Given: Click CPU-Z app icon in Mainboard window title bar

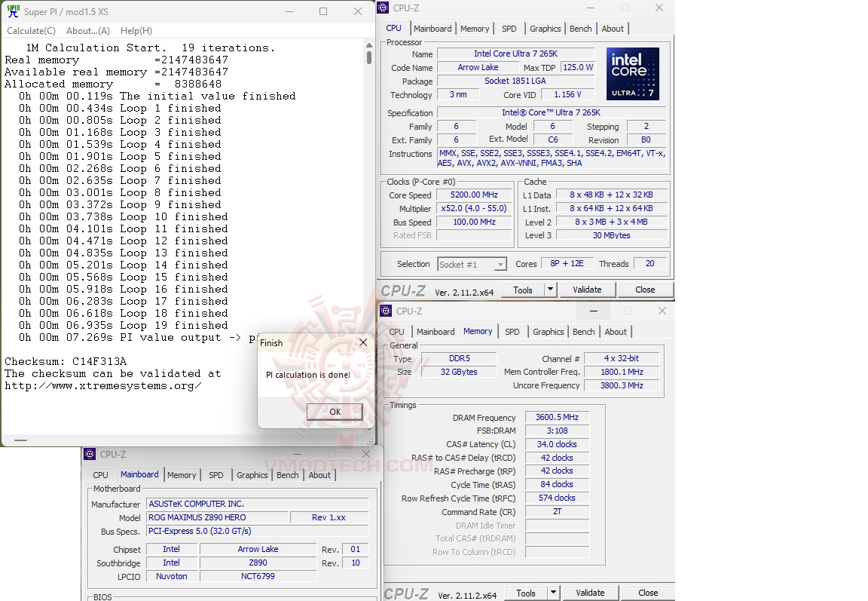Looking at the screenshot, I should (90, 454).
